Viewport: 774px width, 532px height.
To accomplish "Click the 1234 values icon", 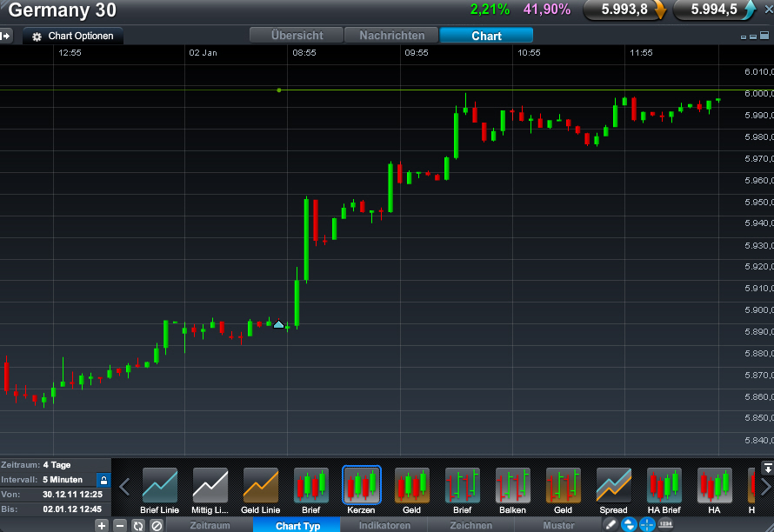I will 665,524.
